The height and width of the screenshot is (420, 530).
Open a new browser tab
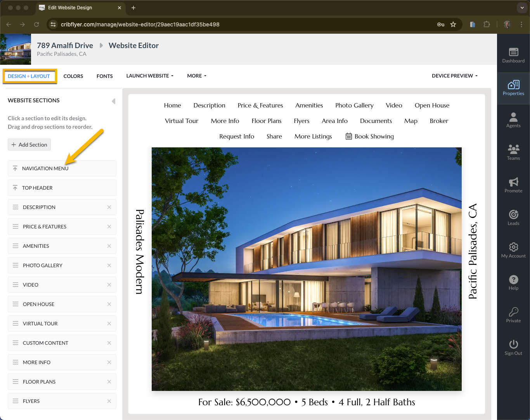tap(133, 8)
